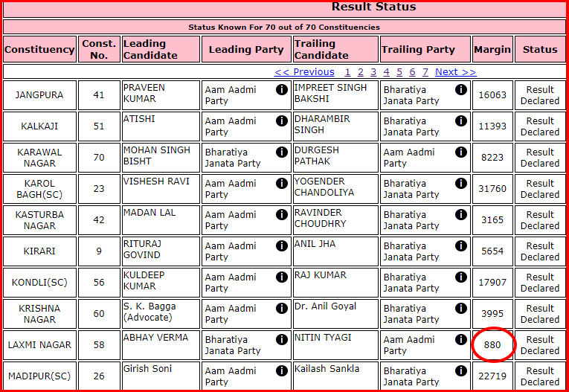Image resolution: width=569 pixels, height=392 pixels.
Task: Click the margin value 880
Action: coord(492,345)
